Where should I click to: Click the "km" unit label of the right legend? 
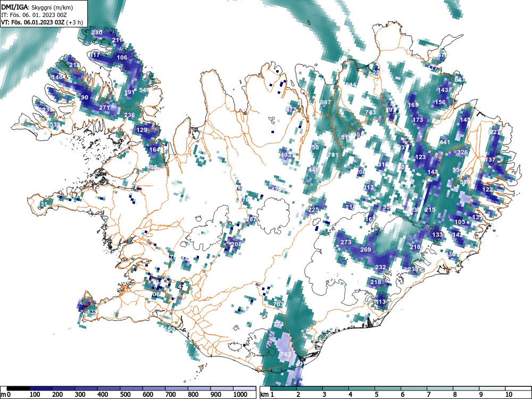264,395
